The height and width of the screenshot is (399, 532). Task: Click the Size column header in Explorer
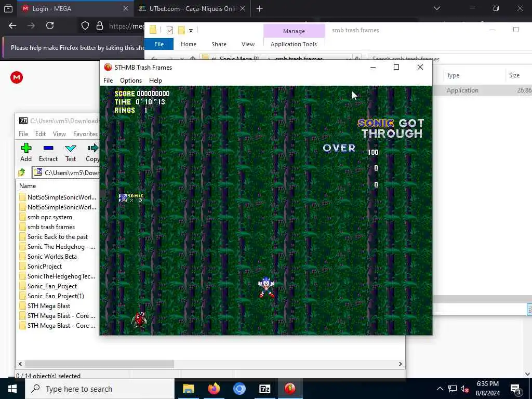point(514,75)
